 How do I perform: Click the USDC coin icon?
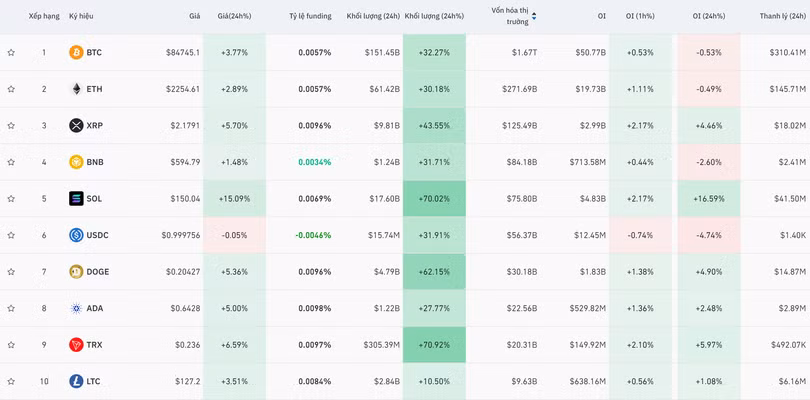point(76,235)
